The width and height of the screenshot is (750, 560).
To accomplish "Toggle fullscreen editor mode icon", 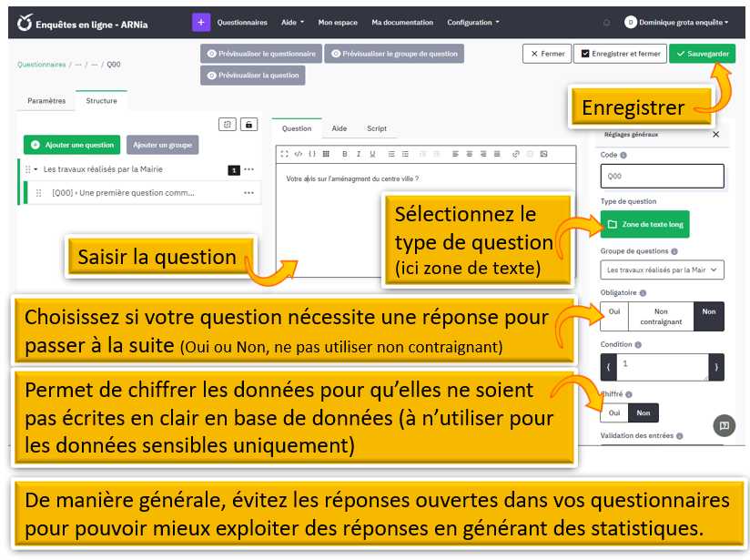I will (285, 154).
